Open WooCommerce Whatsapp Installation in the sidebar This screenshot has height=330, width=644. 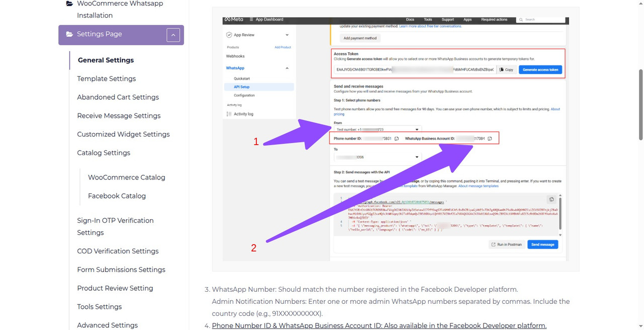tap(120, 10)
